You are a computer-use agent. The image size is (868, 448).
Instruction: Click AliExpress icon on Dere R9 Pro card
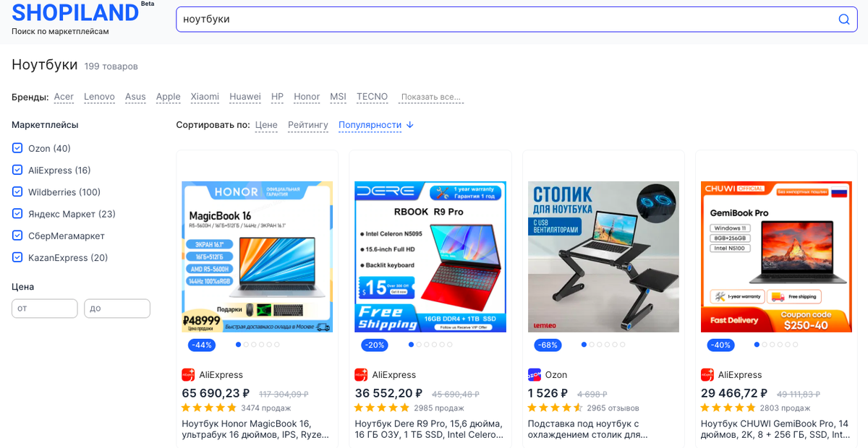tap(361, 375)
